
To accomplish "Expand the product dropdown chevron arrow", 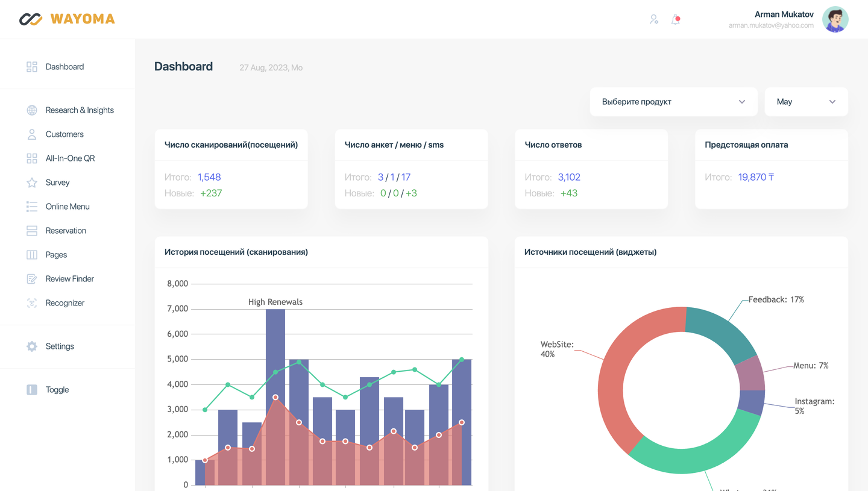I will click(742, 102).
